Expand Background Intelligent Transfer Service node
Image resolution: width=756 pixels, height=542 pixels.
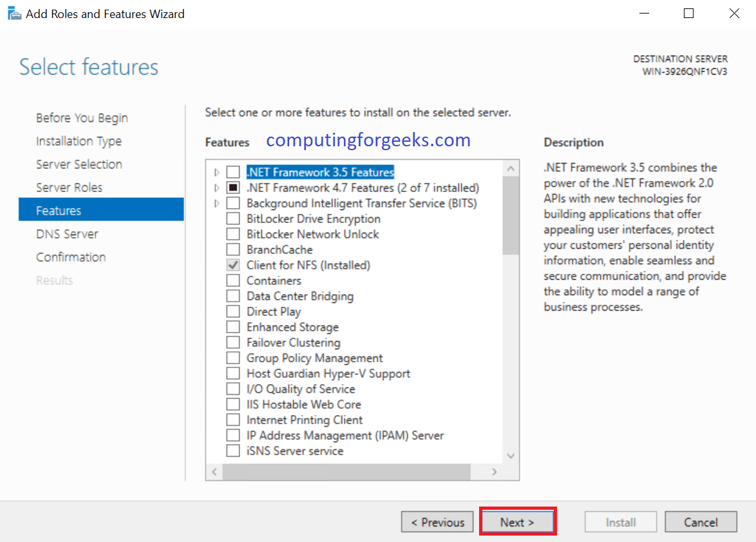click(x=216, y=204)
